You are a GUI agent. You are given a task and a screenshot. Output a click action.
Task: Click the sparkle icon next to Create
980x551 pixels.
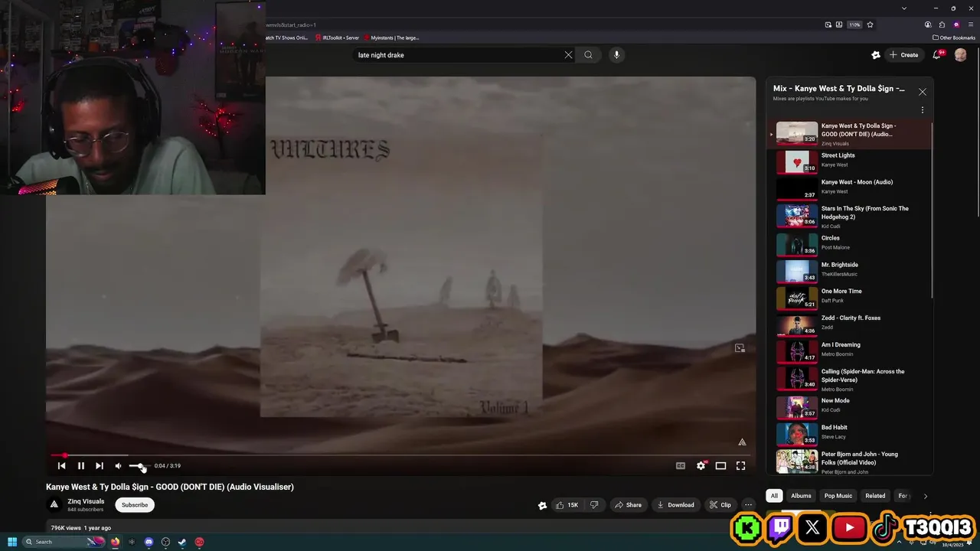pos(876,55)
